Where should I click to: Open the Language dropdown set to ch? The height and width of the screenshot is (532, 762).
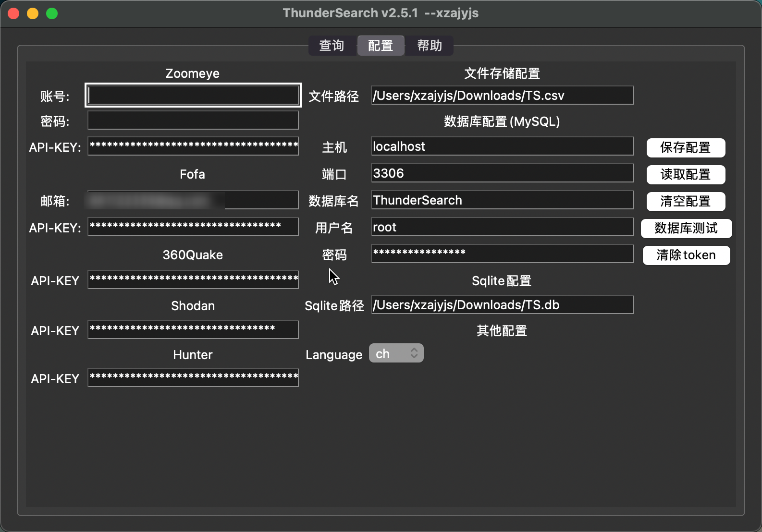coord(396,353)
